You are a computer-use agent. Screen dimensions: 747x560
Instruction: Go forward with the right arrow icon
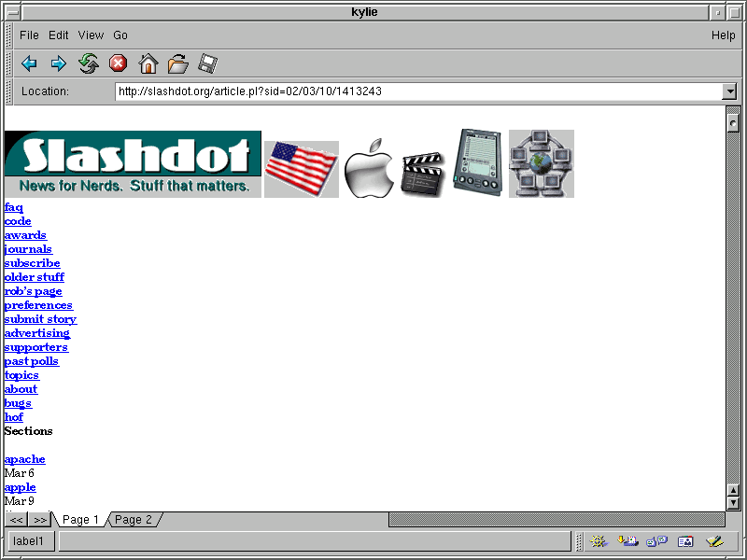point(59,63)
